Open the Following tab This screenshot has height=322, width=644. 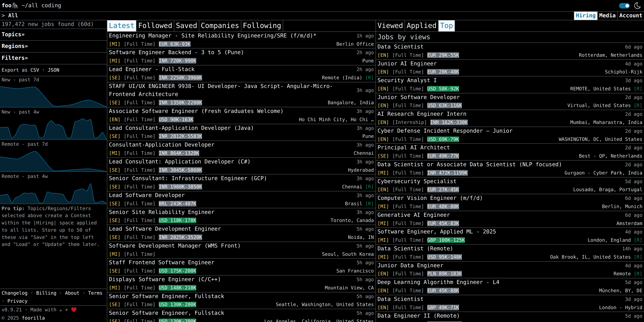262,26
